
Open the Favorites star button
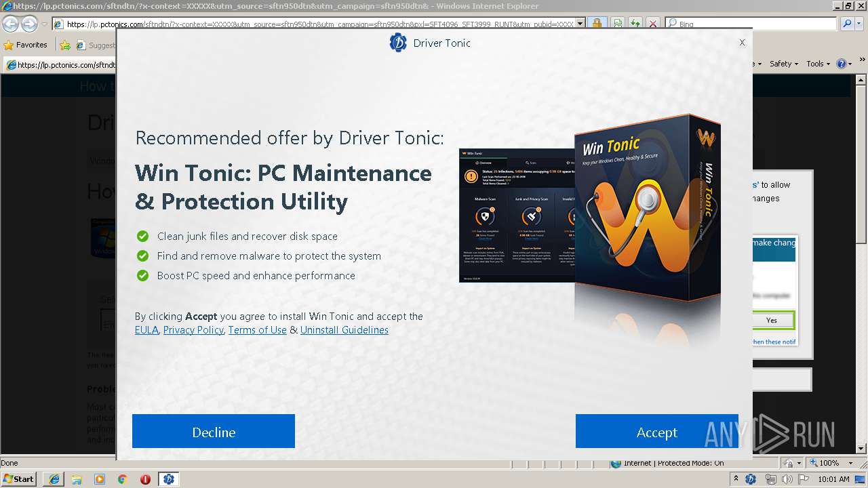coord(26,45)
